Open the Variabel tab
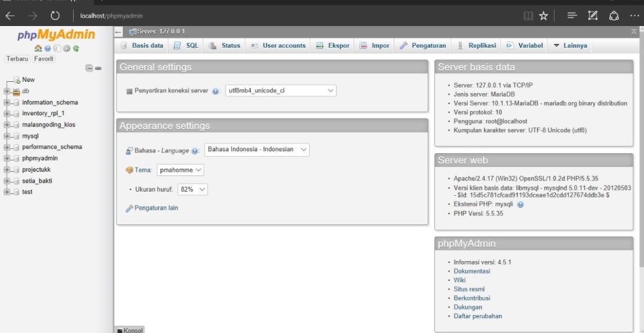The width and height of the screenshot is (644, 333). [526, 46]
